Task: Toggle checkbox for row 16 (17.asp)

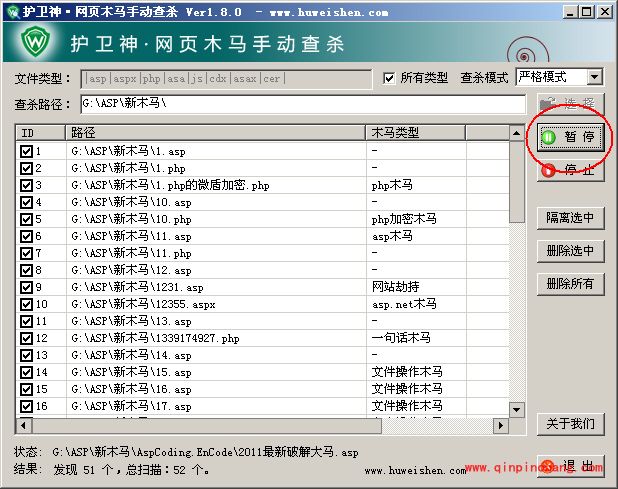Action: pyautogui.click(x=26, y=406)
